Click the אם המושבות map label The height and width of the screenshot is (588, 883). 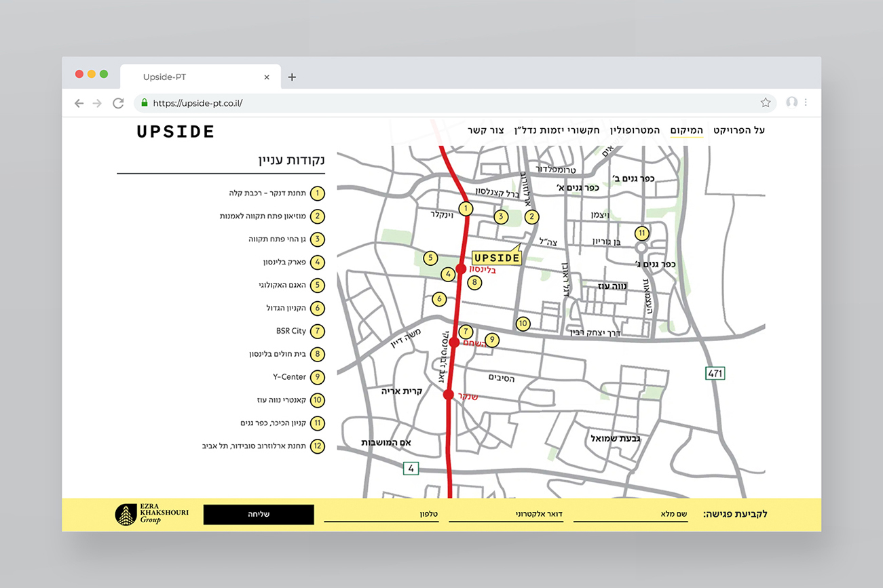386,442
